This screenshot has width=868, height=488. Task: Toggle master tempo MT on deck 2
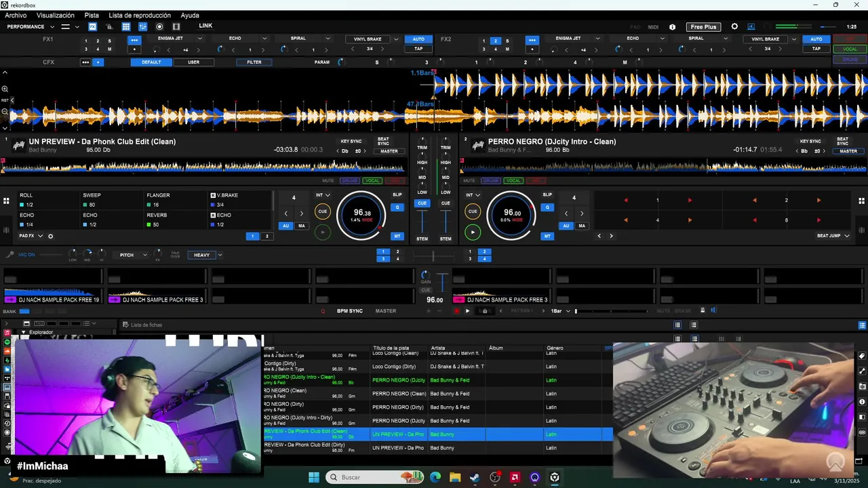click(x=547, y=236)
